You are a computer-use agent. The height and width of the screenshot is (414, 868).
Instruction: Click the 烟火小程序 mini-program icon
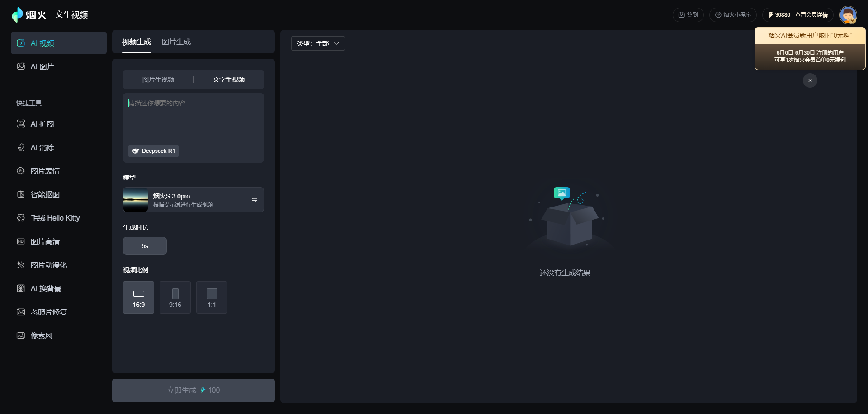[718, 15]
